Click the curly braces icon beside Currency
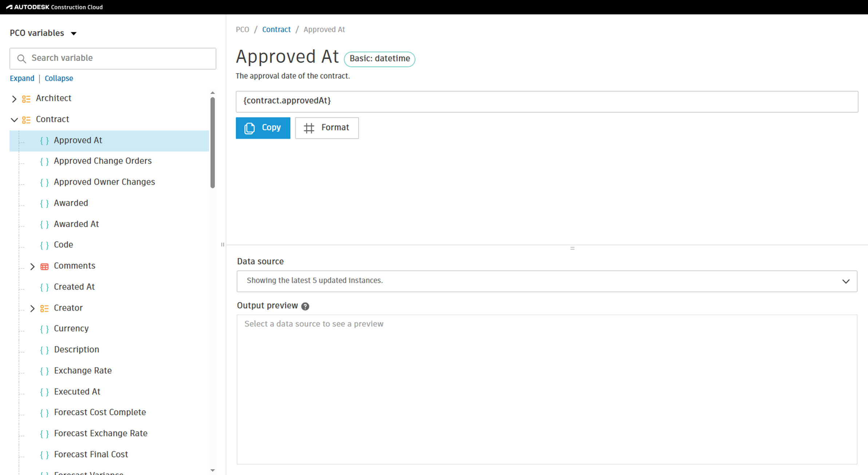 click(x=44, y=329)
